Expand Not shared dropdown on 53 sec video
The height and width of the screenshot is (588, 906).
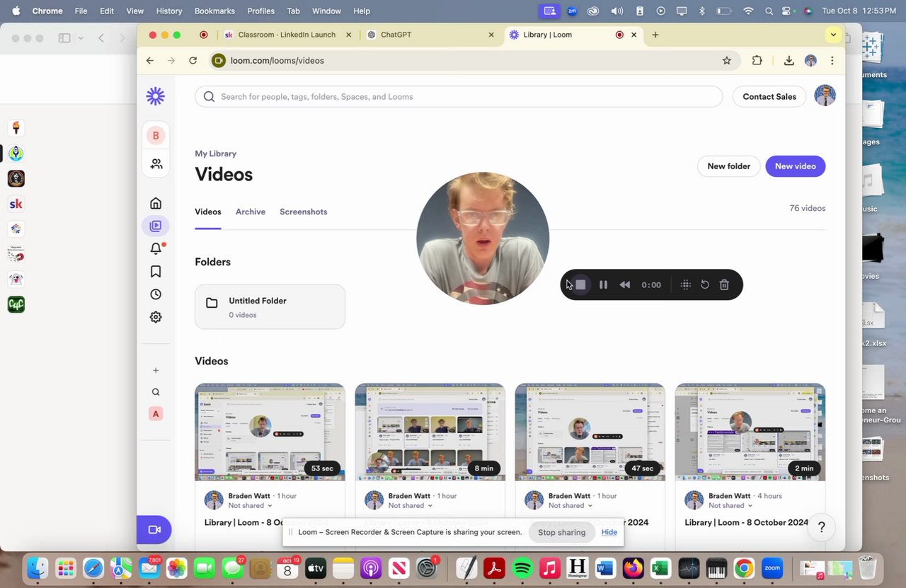tap(251, 506)
